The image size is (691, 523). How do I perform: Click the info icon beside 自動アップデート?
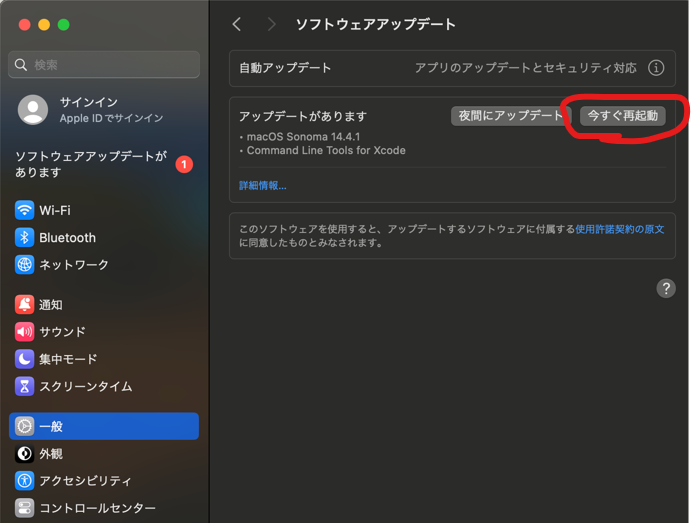tap(656, 68)
